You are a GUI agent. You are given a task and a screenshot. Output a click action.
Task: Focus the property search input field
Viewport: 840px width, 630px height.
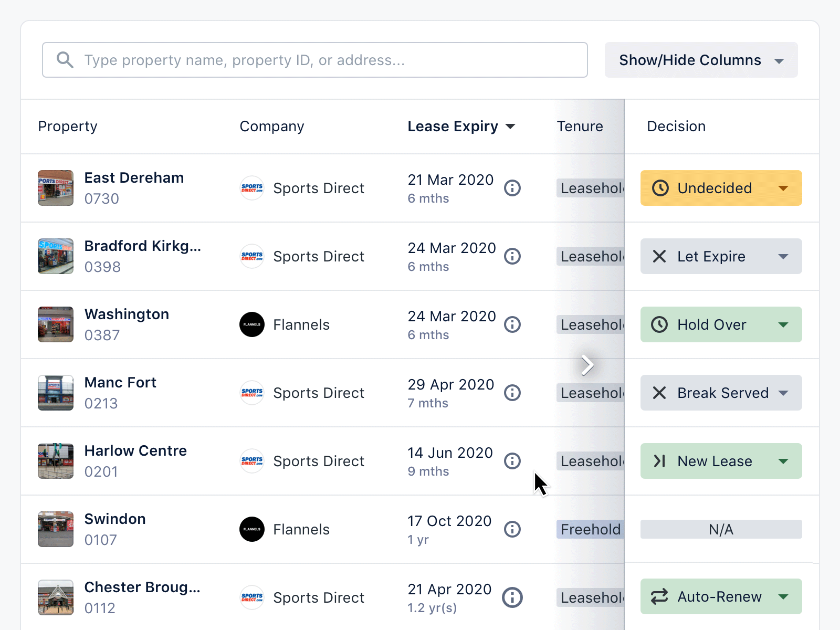(325, 60)
